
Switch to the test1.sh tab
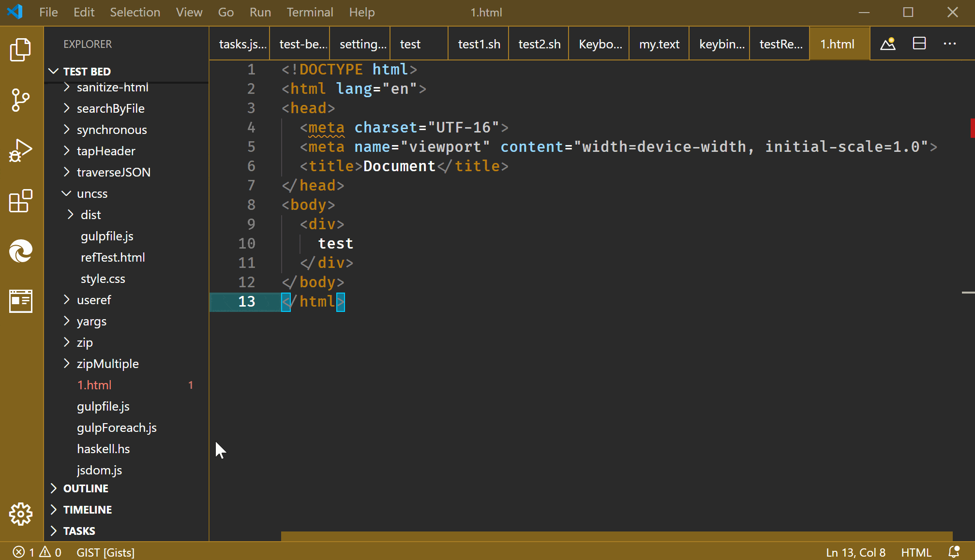479,44
